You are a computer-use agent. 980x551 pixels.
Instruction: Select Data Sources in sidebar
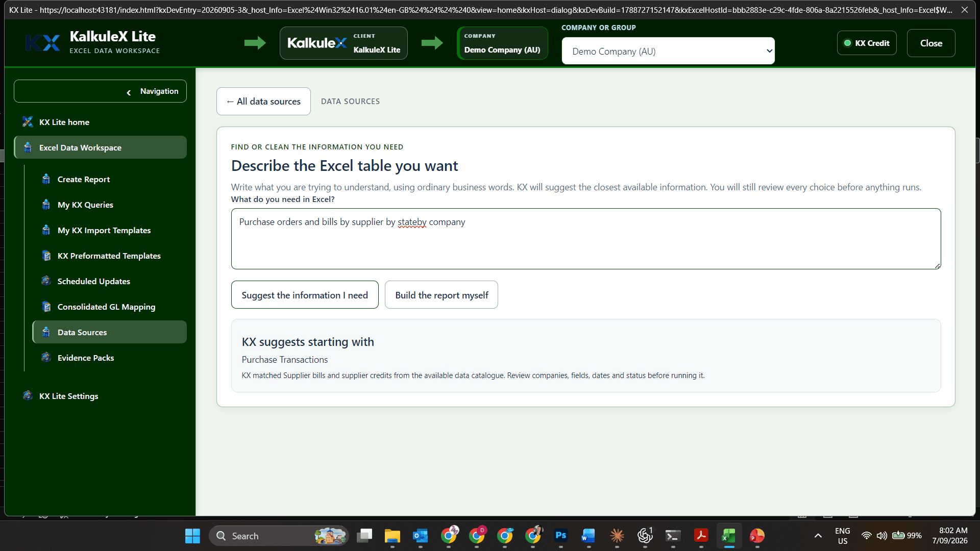point(109,332)
